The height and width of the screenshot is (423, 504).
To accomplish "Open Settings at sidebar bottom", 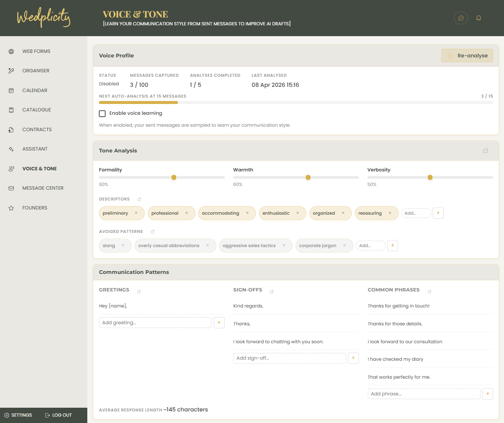I will click(18, 415).
